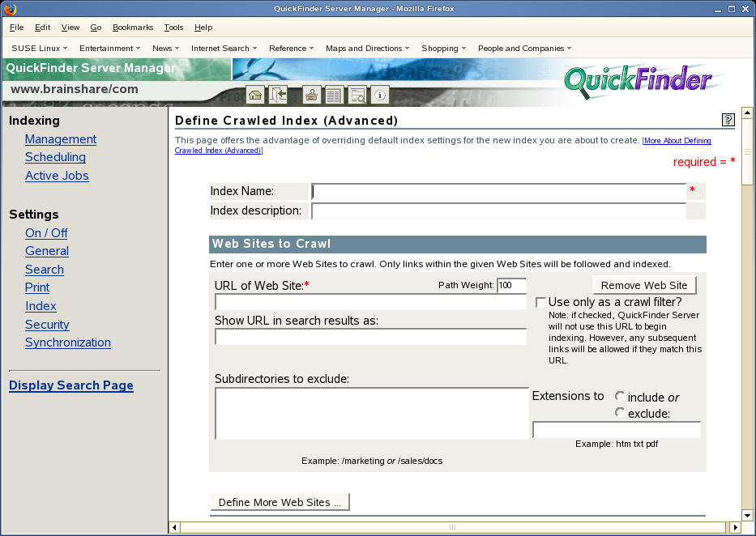Open the Help menu
Viewport: 756px width, 536px height.
[x=203, y=28]
